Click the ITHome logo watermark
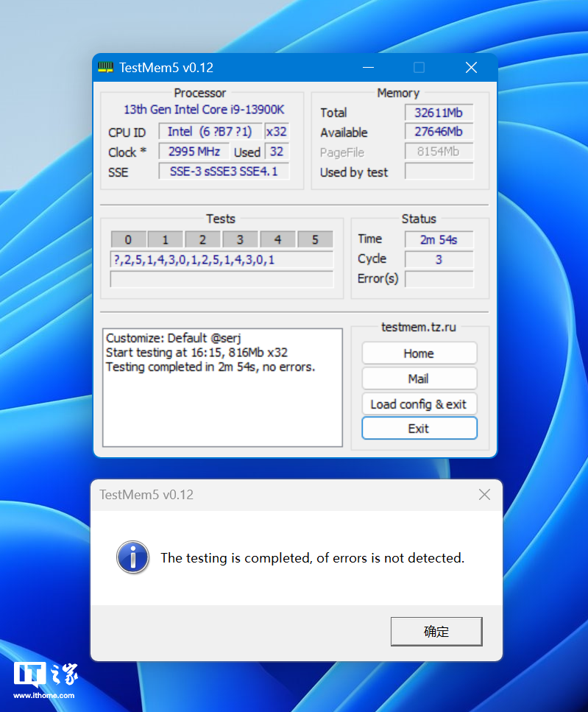The image size is (588, 712). tap(46, 679)
